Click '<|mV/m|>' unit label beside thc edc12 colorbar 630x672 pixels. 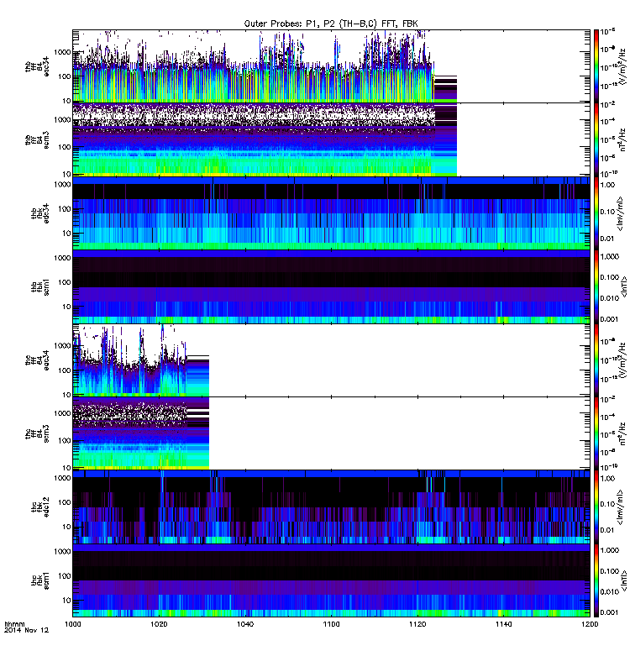pos(620,508)
